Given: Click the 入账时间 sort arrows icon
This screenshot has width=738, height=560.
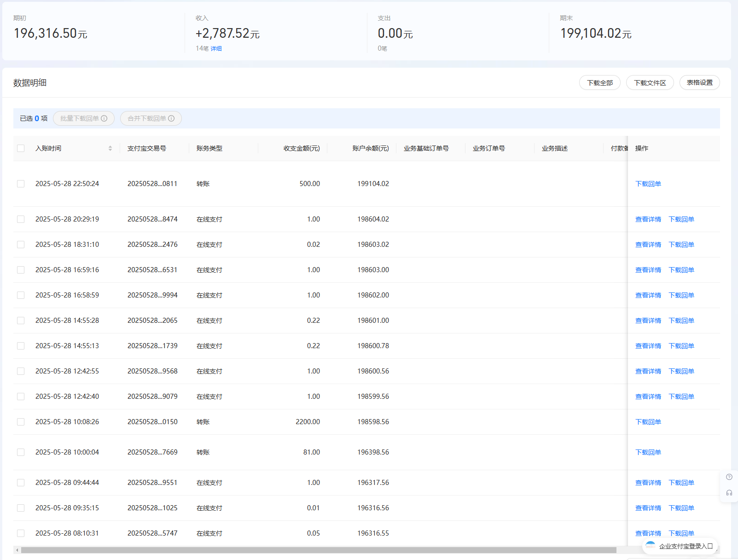Looking at the screenshot, I should point(110,148).
